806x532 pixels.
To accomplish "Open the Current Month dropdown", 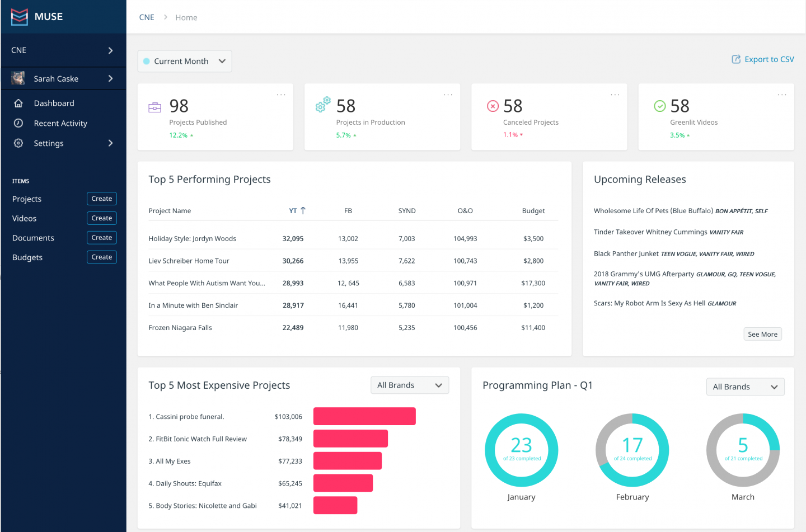I will [x=185, y=61].
